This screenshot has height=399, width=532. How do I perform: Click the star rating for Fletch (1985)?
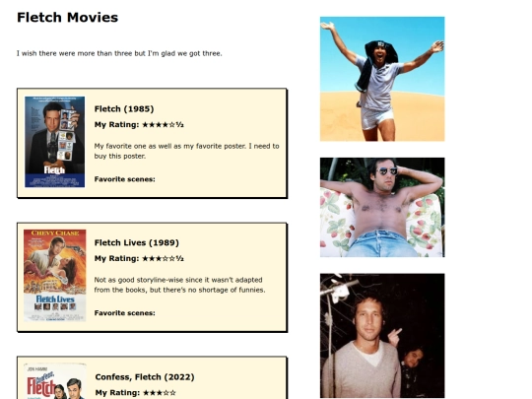tap(163, 124)
